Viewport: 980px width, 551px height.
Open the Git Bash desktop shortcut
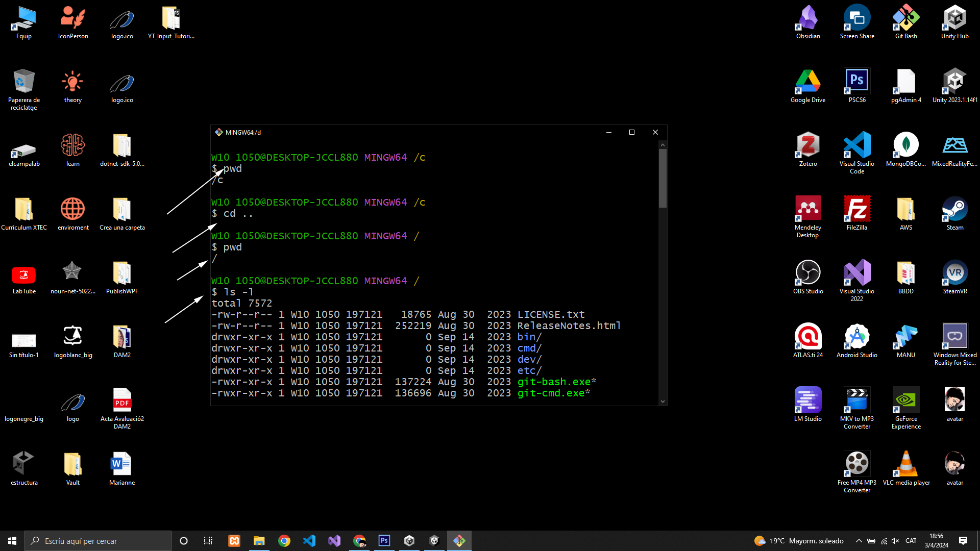pos(906,18)
